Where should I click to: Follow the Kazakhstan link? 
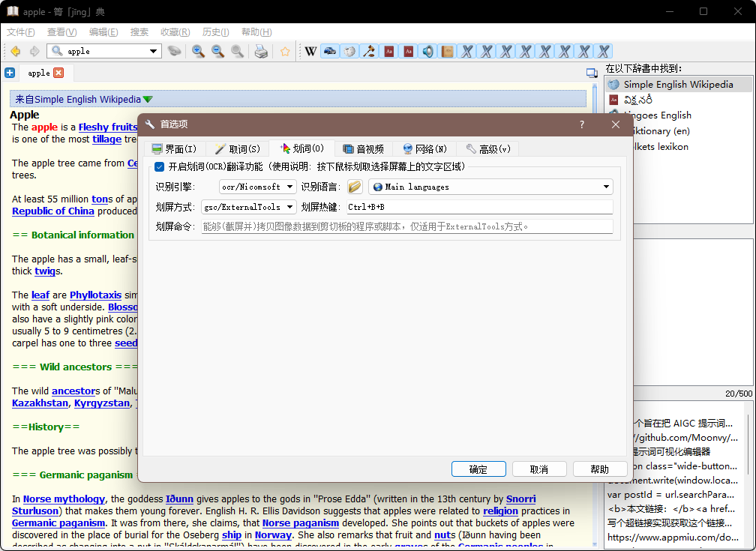40,403
